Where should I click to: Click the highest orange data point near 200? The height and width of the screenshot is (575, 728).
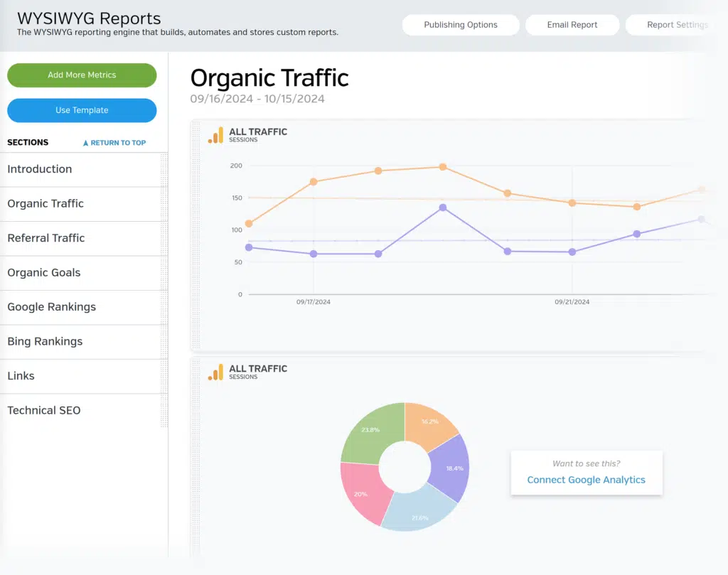[x=442, y=167]
